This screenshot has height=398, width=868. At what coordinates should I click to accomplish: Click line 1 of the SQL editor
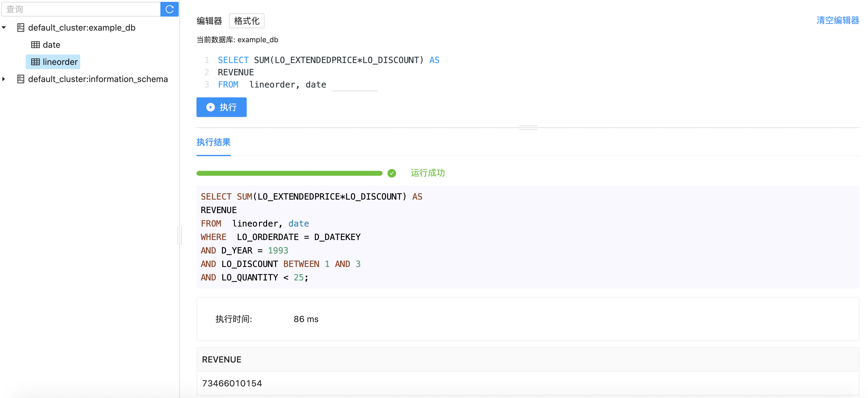click(328, 60)
